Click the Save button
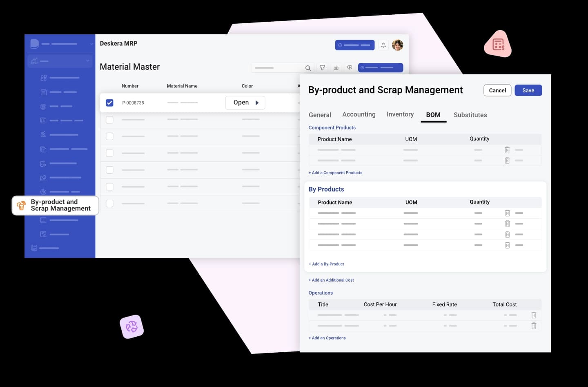The height and width of the screenshot is (387, 588). coord(528,91)
